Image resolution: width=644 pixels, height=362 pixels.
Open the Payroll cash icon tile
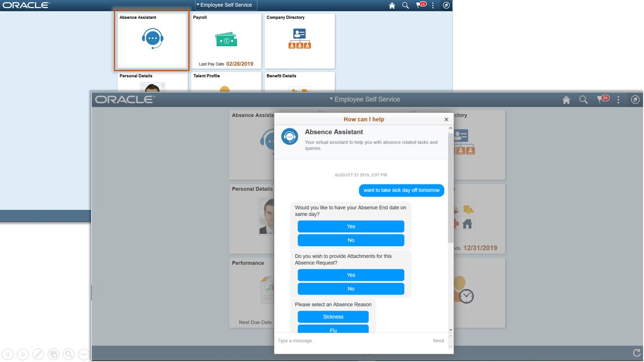tap(226, 39)
